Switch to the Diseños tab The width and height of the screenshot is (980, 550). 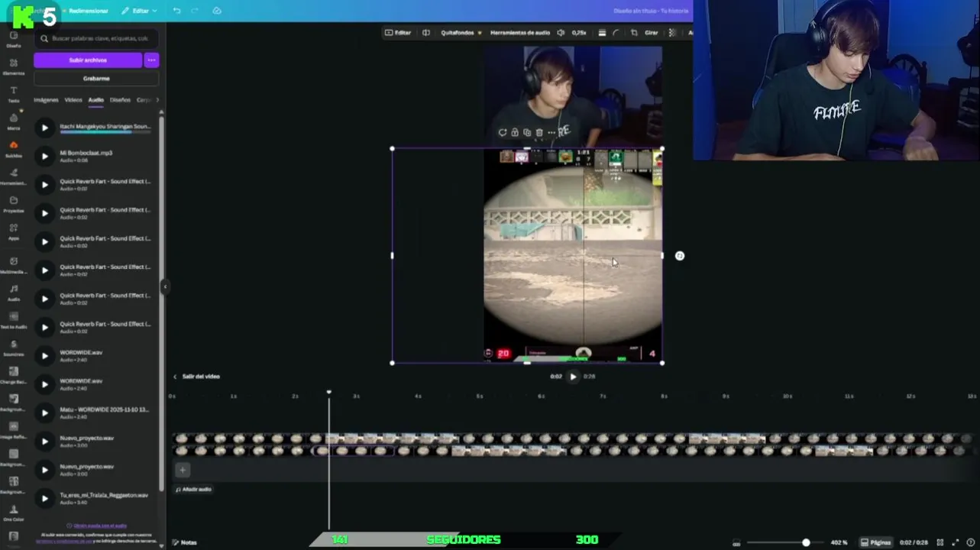point(120,100)
